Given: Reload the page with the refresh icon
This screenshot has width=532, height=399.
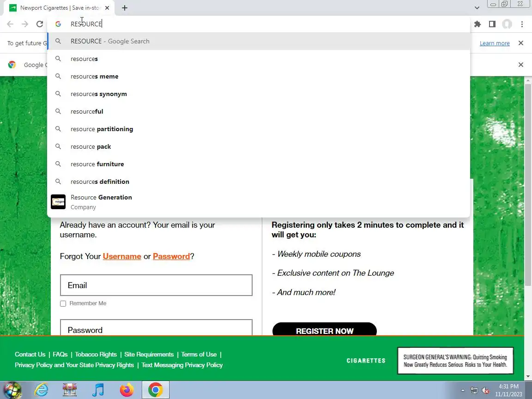Looking at the screenshot, I should click(x=40, y=24).
